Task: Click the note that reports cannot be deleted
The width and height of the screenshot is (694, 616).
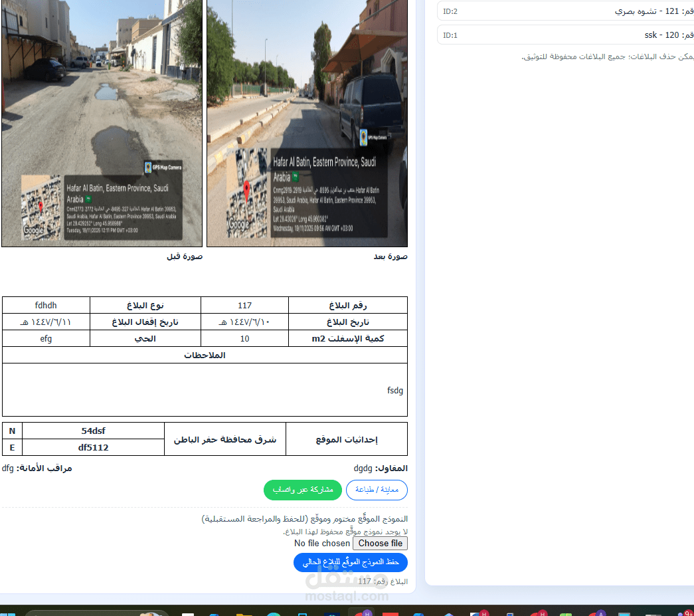Action: pos(607,56)
